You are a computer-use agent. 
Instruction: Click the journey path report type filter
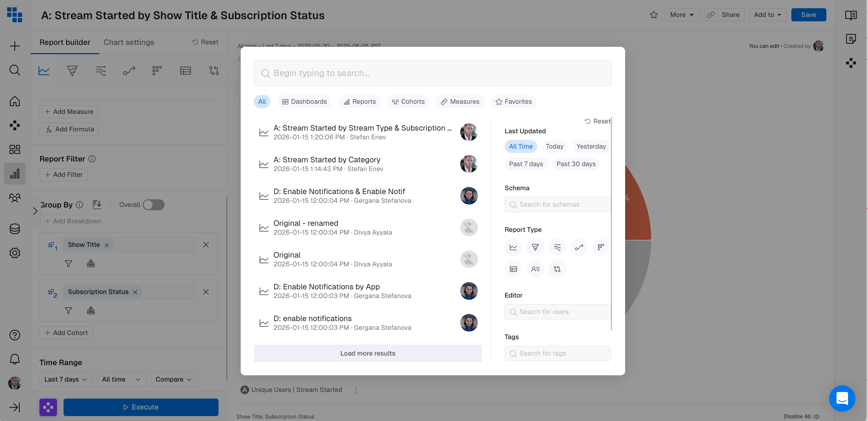click(x=579, y=247)
